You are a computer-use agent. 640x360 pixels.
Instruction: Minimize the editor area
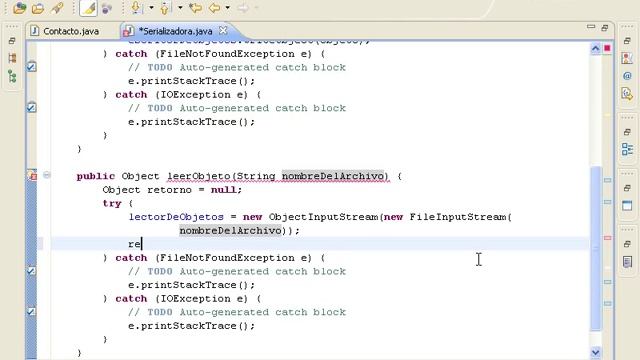[591, 27]
